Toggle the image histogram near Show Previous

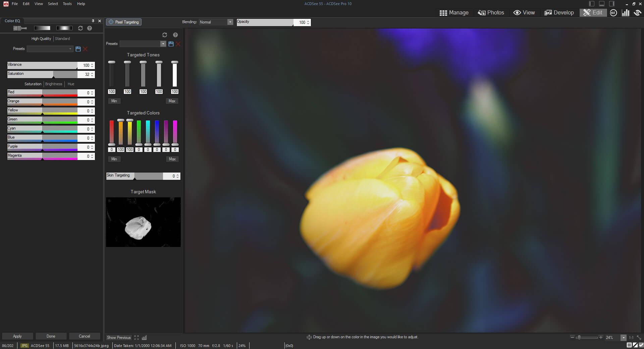click(145, 338)
